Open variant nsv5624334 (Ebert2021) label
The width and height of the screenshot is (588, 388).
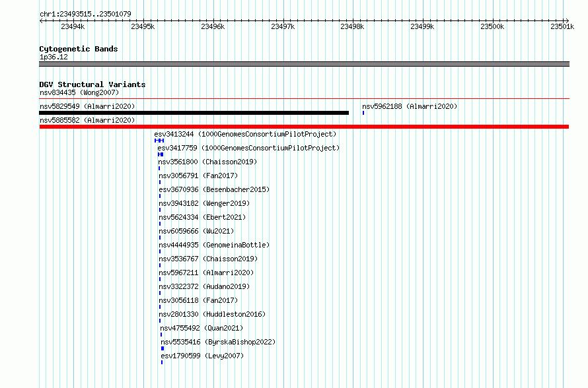(202, 217)
